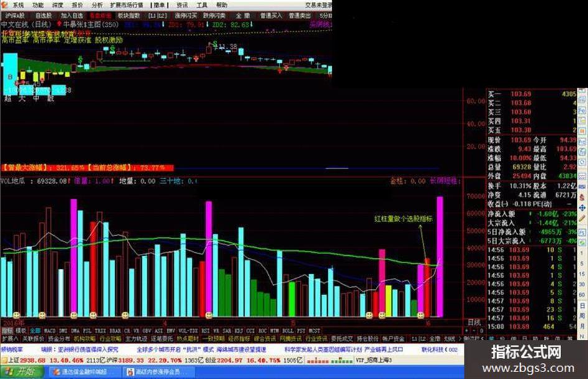Select the MCST indicator tab
Screen dimensions: 588x379
pos(314,330)
